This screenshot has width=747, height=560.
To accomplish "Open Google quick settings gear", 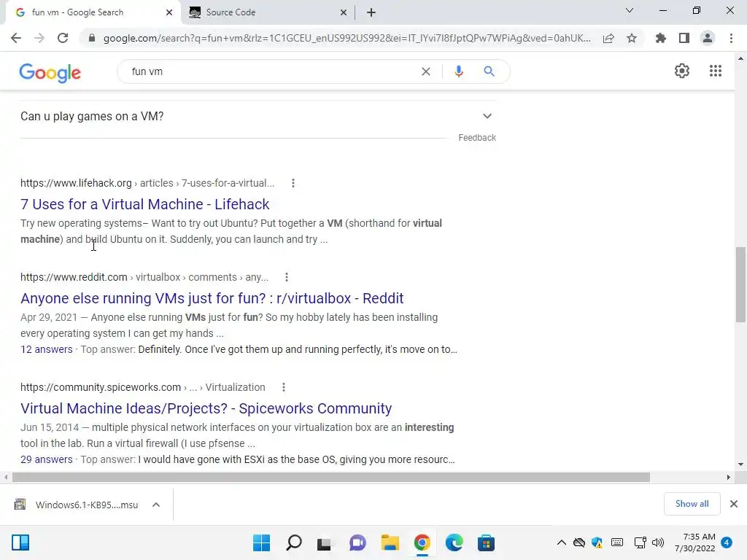I will (682, 71).
